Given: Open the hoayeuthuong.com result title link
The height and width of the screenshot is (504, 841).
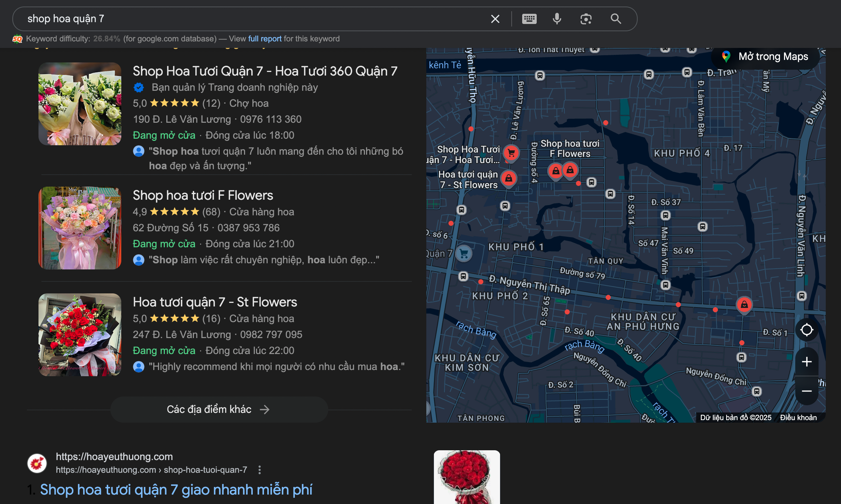Looking at the screenshot, I should (x=176, y=489).
